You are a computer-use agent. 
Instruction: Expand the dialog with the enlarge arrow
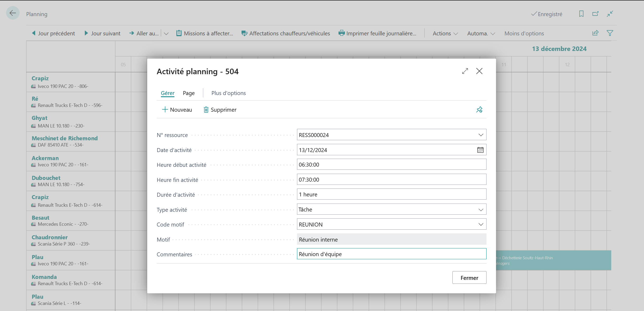pyautogui.click(x=465, y=71)
